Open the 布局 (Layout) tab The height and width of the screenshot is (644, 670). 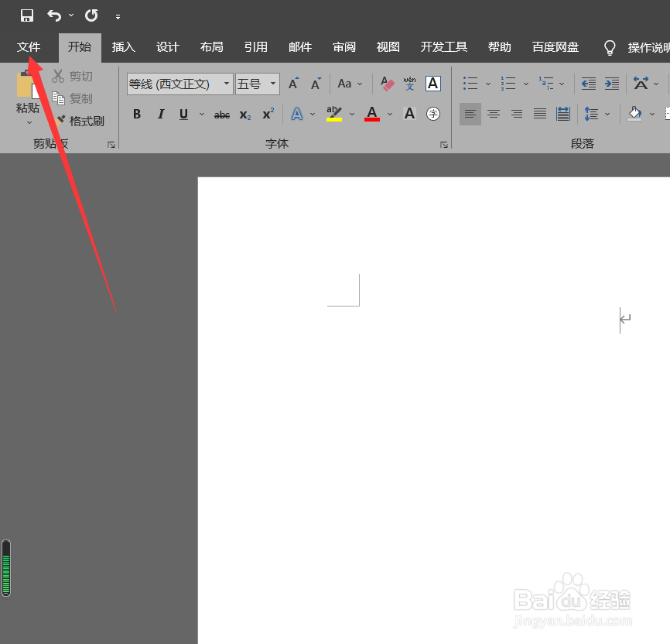(212, 47)
